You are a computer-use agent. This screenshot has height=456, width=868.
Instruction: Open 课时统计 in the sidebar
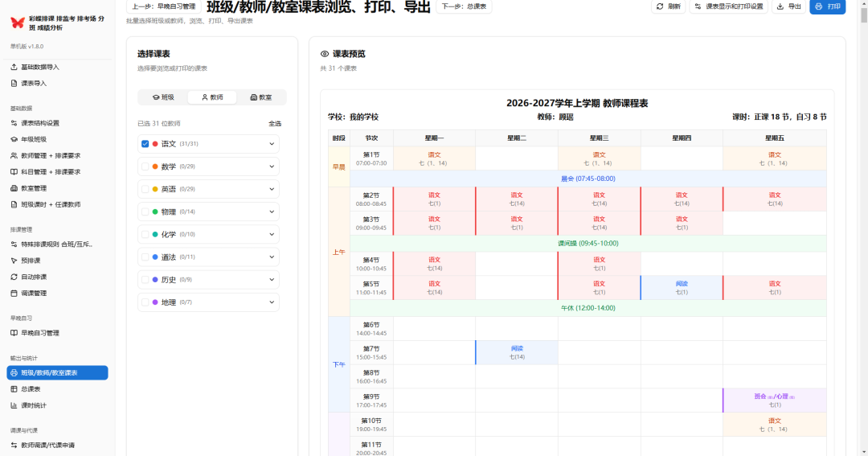click(58, 405)
